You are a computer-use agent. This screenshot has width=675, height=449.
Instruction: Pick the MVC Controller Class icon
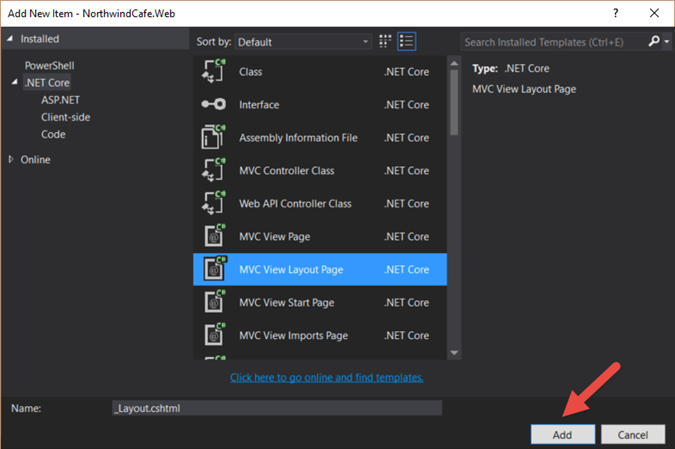click(x=213, y=171)
